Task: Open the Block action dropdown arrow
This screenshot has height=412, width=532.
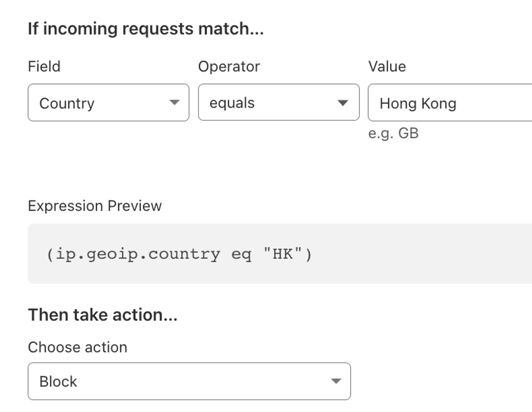Action: [x=336, y=381]
